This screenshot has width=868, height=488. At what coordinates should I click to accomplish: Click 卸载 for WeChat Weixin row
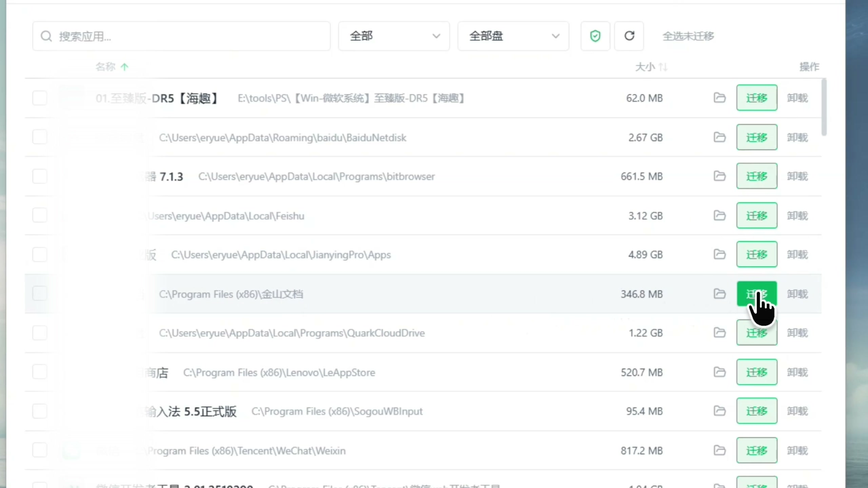tap(797, 450)
